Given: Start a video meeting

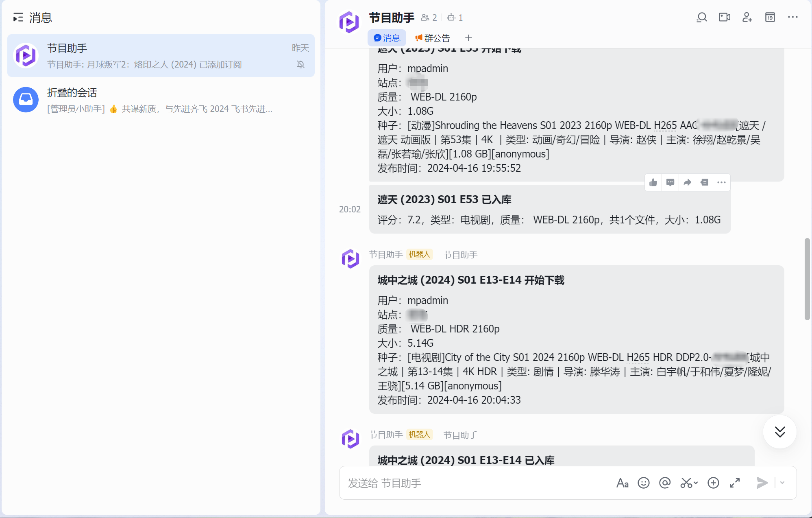Looking at the screenshot, I should pos(725,17).
